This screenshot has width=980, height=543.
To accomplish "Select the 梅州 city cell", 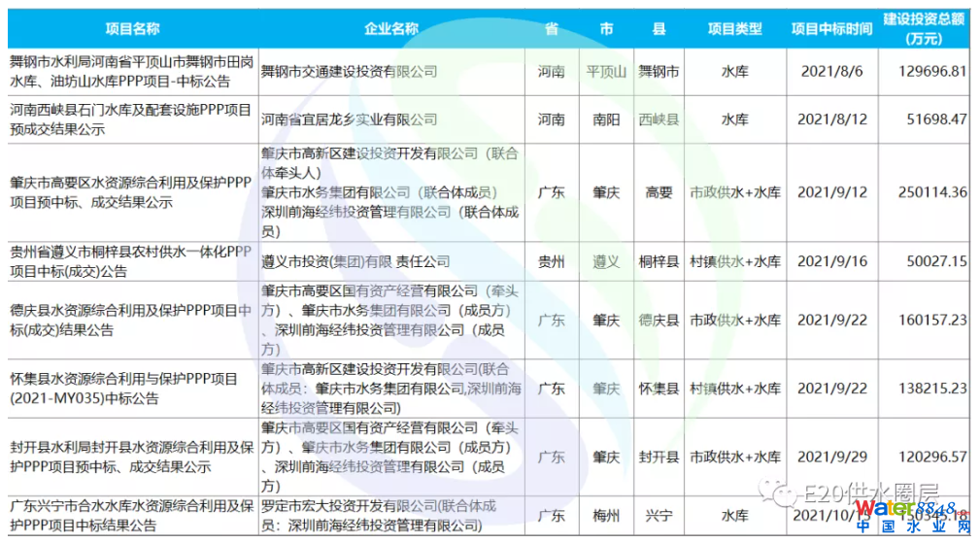I will [607, 515].
